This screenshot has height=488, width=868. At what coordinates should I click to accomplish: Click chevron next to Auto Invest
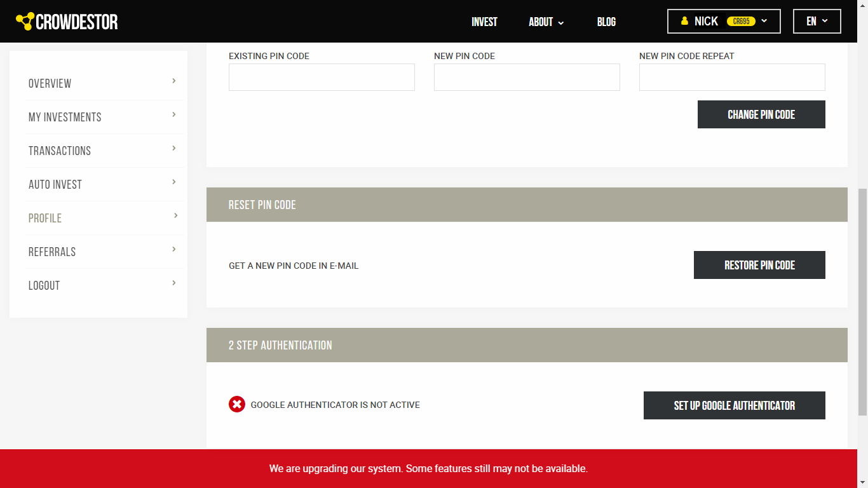(174, 182)
